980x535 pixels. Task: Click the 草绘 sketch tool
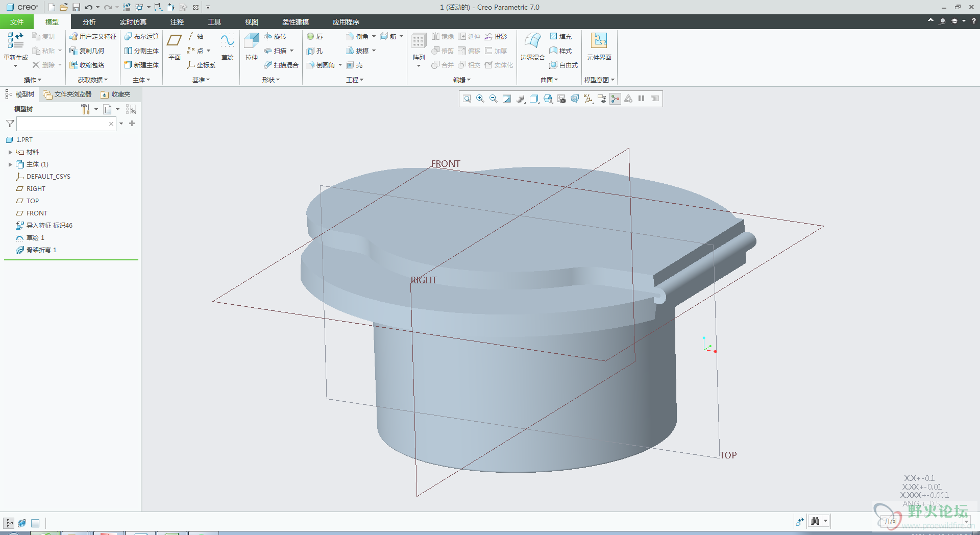pos(228,47)
